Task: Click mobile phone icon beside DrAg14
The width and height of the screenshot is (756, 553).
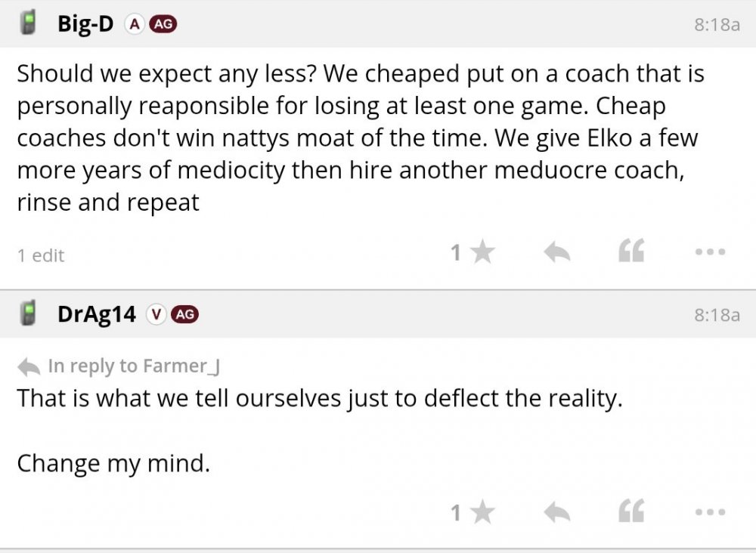Action: pyautogui.click(x=29, y=314)
